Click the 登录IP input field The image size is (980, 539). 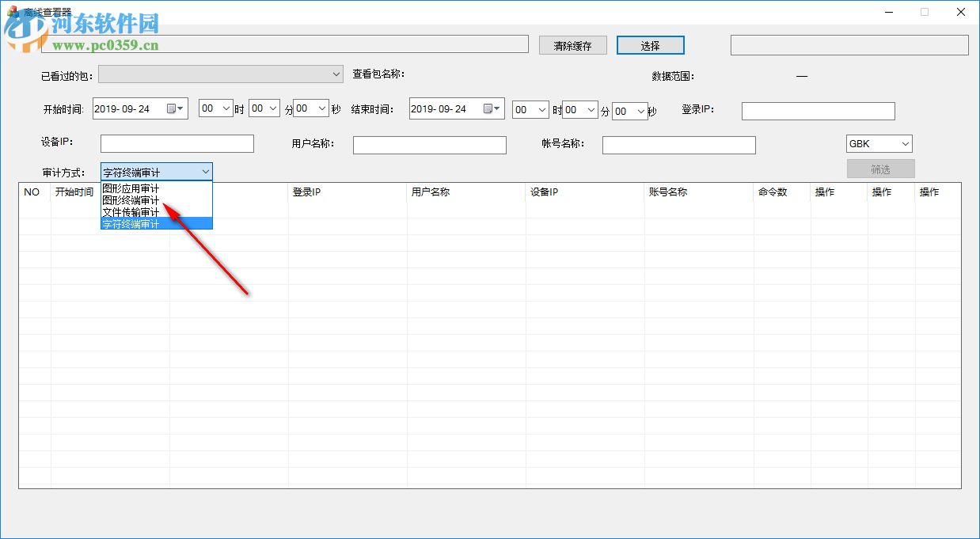(x=819, y=111)
